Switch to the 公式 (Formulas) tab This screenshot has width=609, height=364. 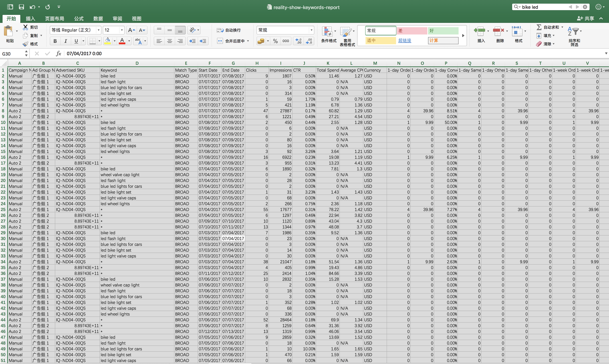79,19
